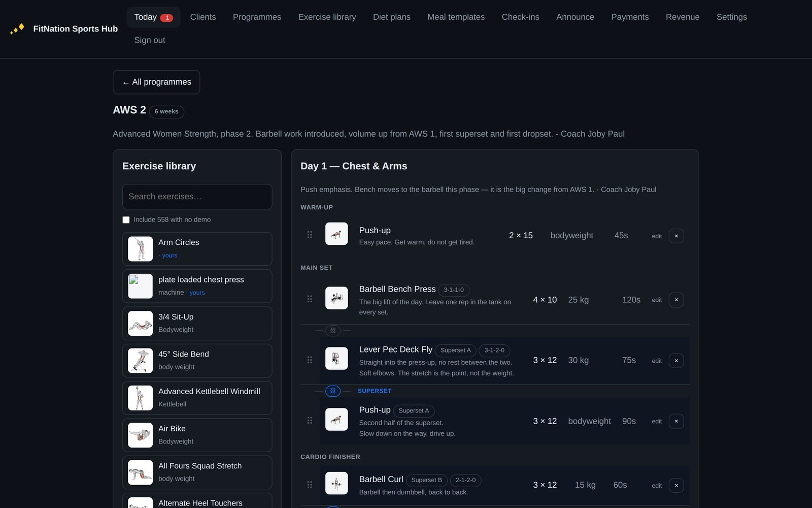Click drag handle beside Barbell Curl
This screenshot has height=508, width=812.
[310, 485]
